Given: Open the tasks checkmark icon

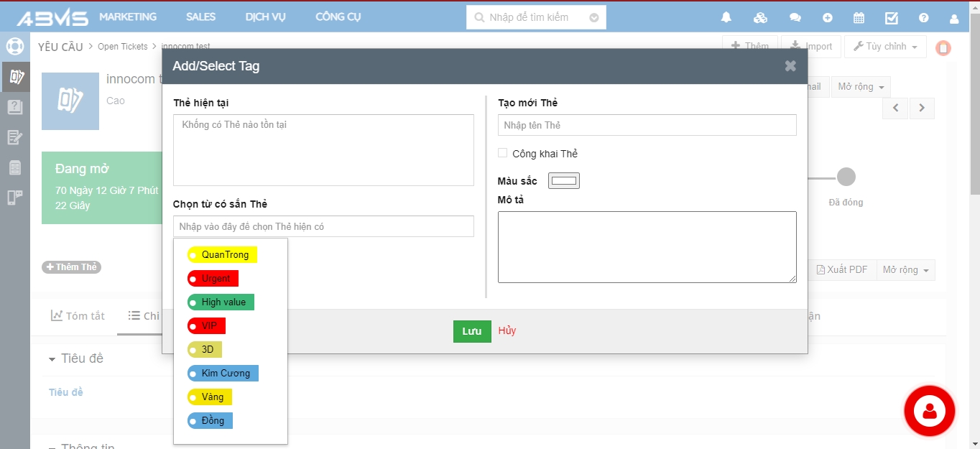Looking at the screenshot, I should pyautogui.click(x=891, y=18).
